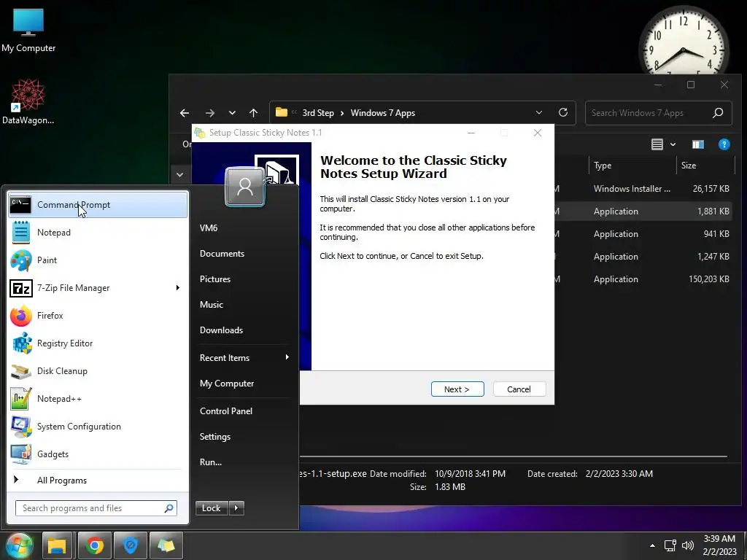Click the network tray icon
The image size is (747, 560).
(x=670, y=545)
